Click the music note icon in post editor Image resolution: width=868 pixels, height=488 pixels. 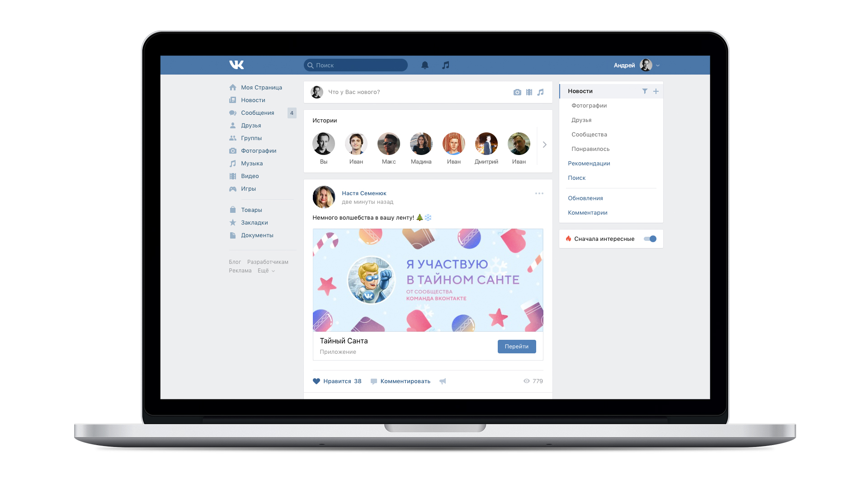(541, 92)
